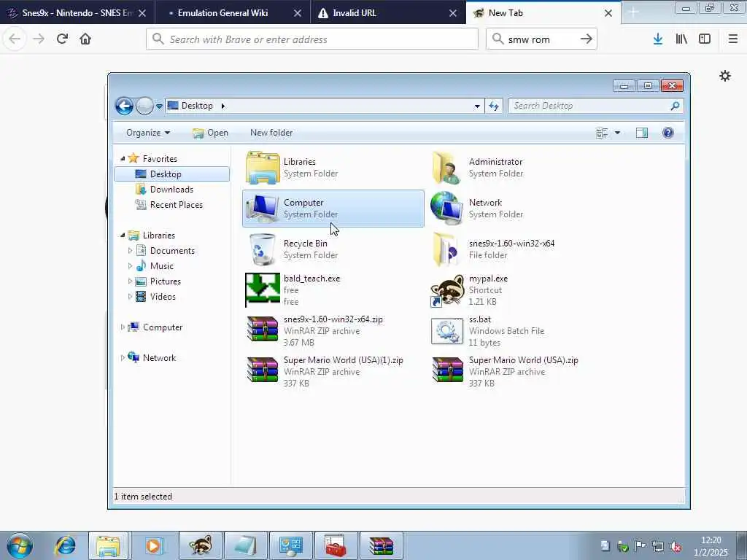Select Downloads in Favorites
This screenshot has height=560, width=747.
coord(171,190)
